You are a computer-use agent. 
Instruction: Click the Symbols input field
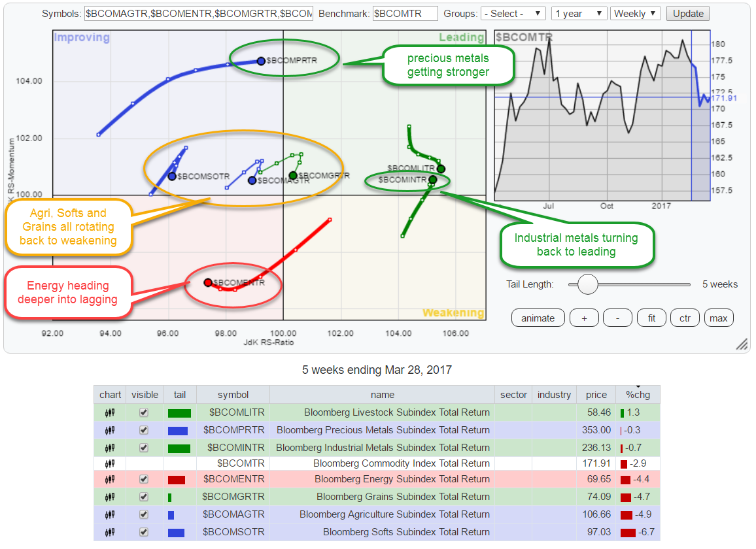[199, 14]
